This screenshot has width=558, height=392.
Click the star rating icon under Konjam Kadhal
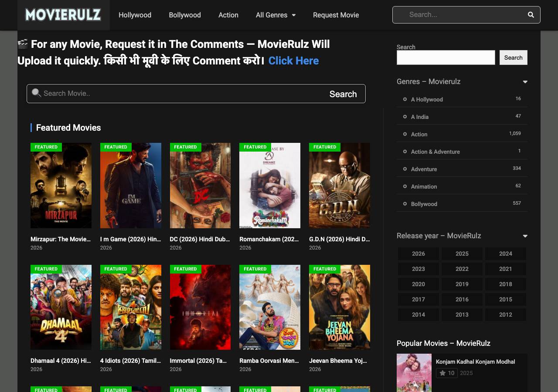coord(442,373)
